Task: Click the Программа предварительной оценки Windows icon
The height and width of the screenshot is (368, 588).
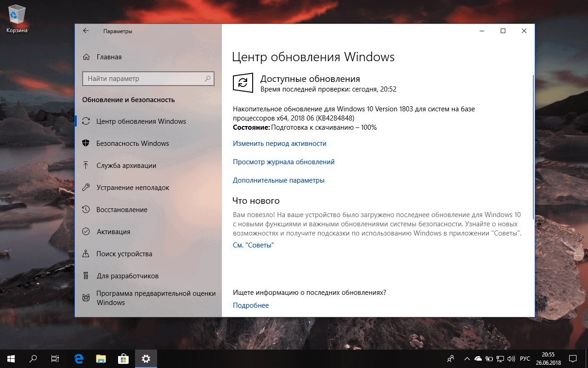Action: coord(87,298)
